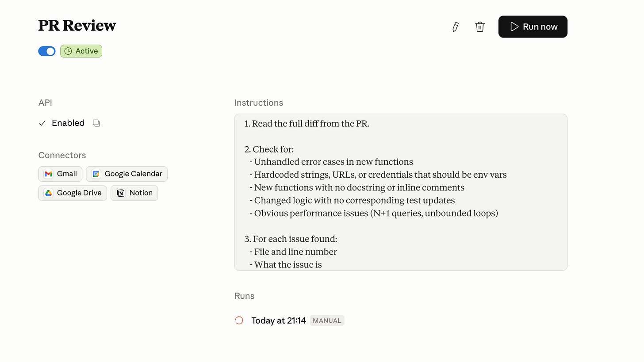Select the Notion connector chip
This screenshot has width=644, height=362.
(x=140, y=193)
